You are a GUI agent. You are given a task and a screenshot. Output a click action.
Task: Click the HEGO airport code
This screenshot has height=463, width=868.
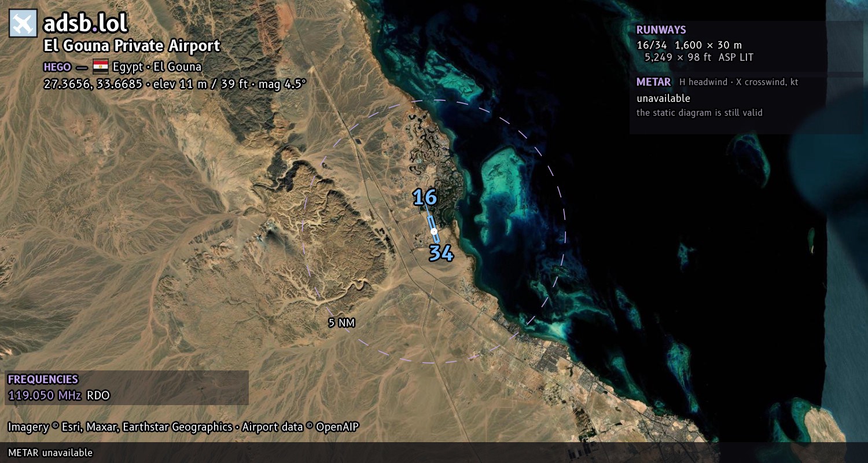tap(57, 67)
